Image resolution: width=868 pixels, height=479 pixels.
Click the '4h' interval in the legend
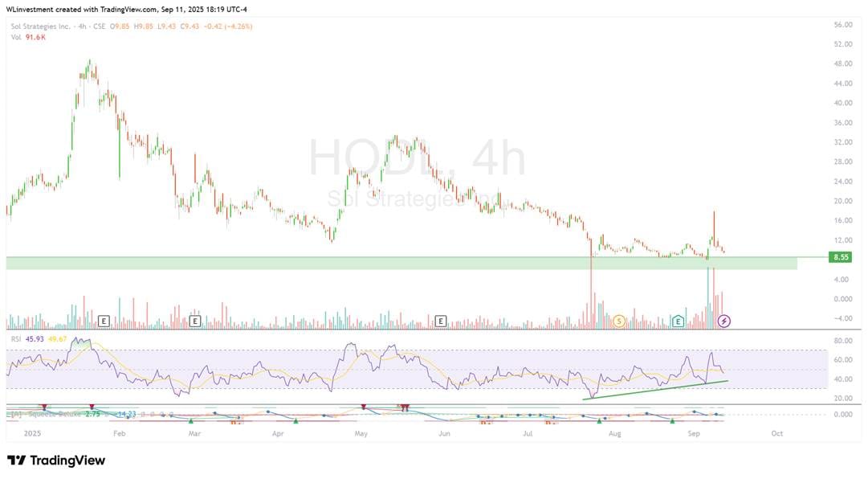83,26
